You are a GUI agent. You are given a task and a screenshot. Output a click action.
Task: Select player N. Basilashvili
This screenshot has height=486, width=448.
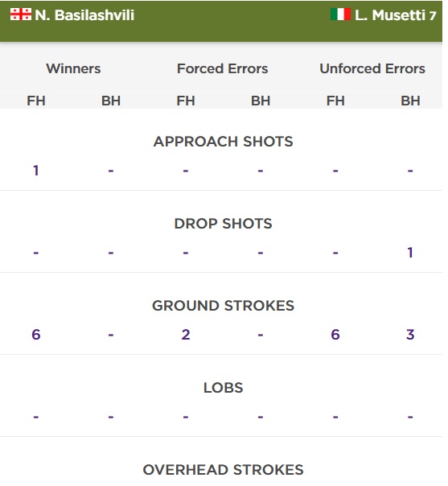84,14
